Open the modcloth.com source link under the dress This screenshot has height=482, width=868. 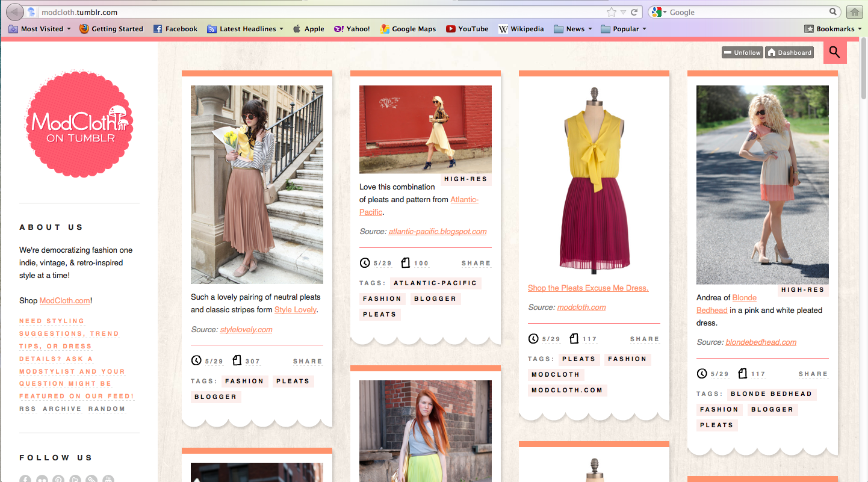pos(581,307)
